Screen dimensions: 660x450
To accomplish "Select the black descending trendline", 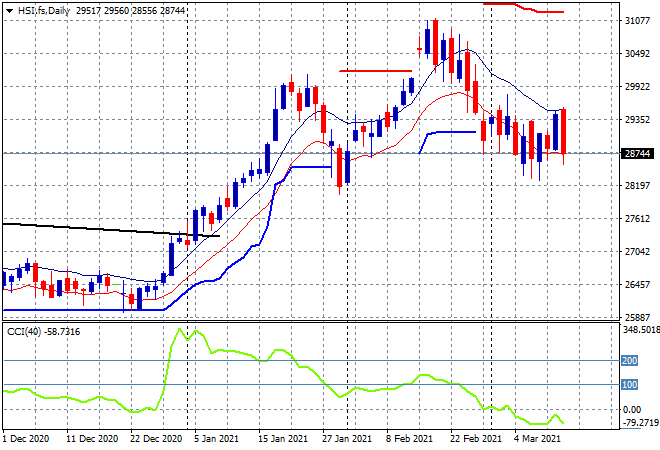I will [x=110, y=230].
